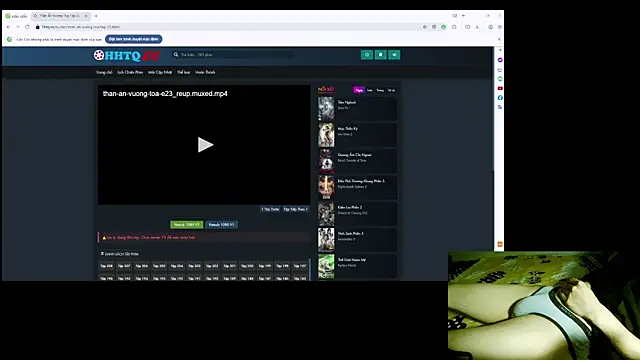Dismiss the default browser notification bar
The height and width of the screenshot is (360, 640).
(499, 39)
